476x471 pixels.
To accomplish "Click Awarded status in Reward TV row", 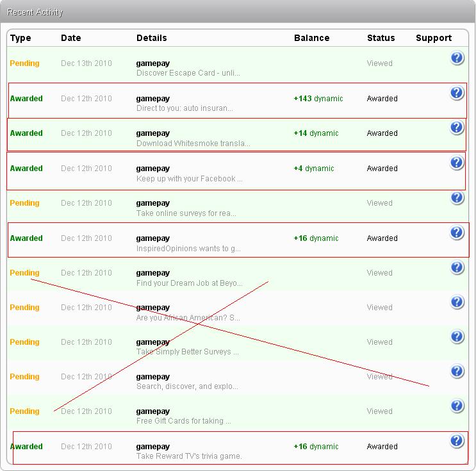I will coord(382,447).
